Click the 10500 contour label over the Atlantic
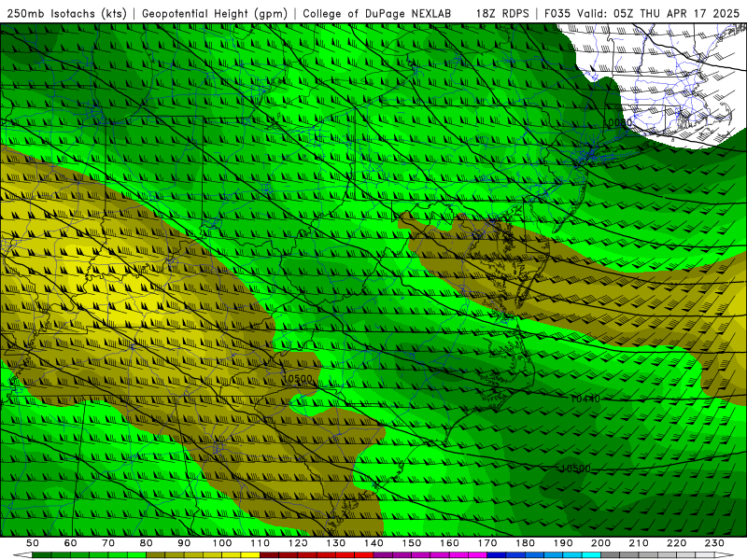 click(x=575, y=469)
